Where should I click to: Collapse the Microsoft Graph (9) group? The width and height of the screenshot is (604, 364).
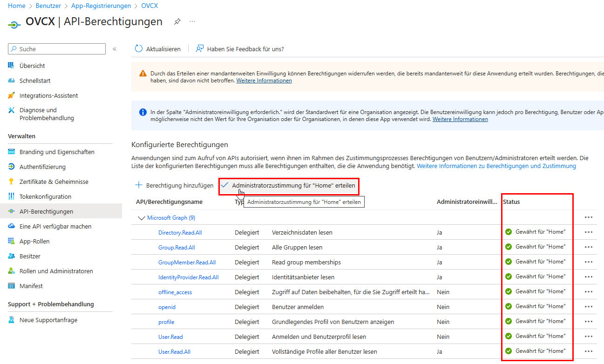point(142,217)
